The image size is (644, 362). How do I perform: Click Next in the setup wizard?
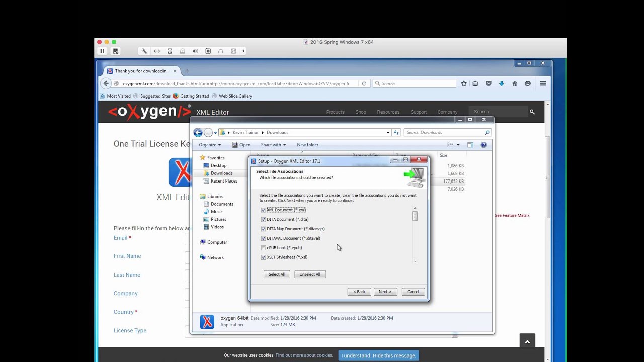385,292
